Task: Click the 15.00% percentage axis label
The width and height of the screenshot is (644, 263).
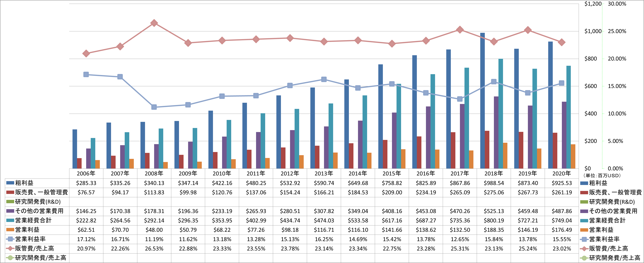Action: coord(617,86)
